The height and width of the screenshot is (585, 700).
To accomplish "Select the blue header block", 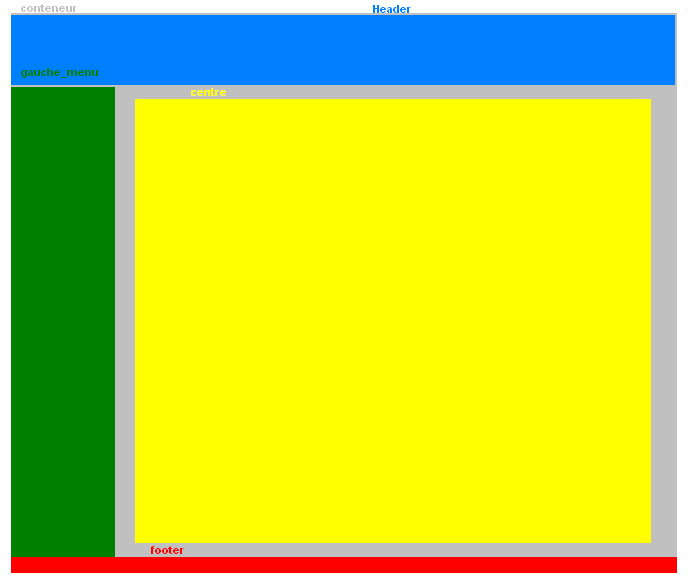I will 343,50.
